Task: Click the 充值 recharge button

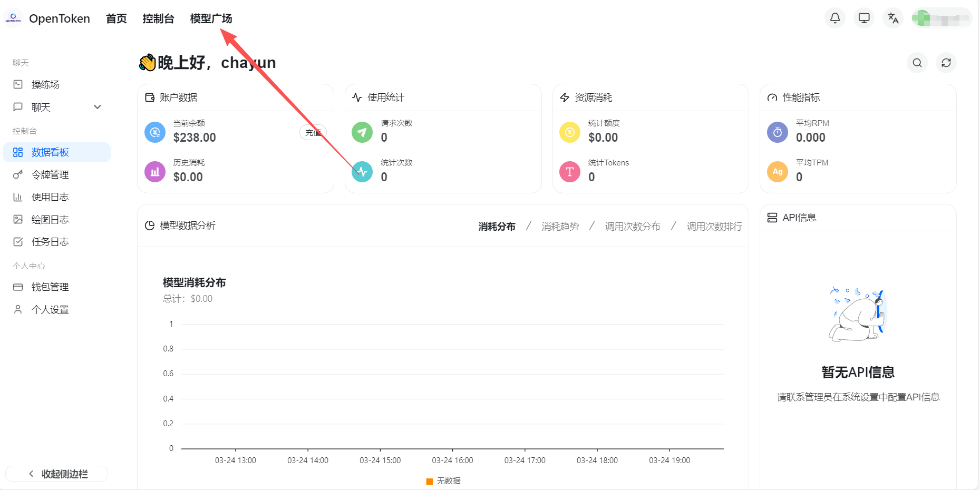Action: pyautogui.click(x=313, y=132)
